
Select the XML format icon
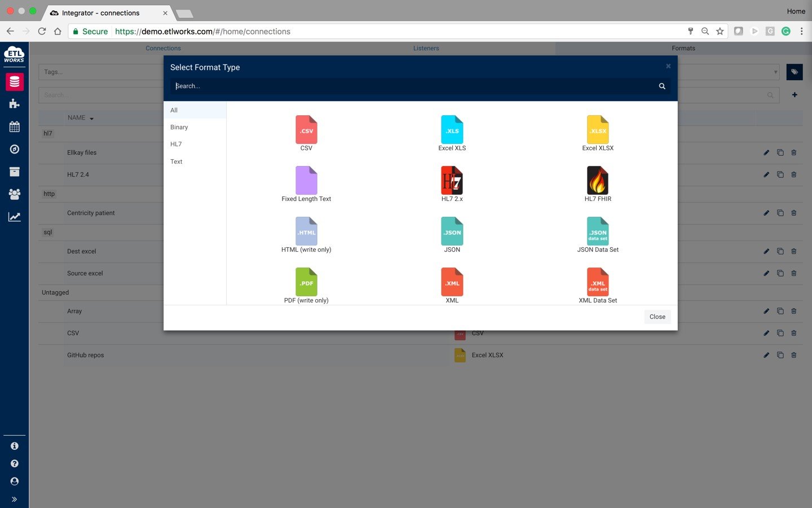pyautogui.click(x=452, y=282)
